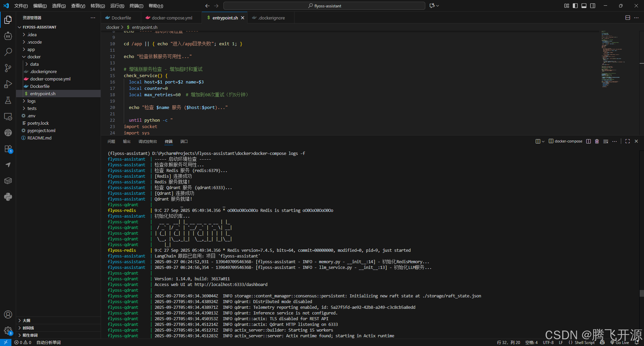Open the terminal panel's More Actions menu
The height and width of the screenshot is (346, 644).
point(614,141)
